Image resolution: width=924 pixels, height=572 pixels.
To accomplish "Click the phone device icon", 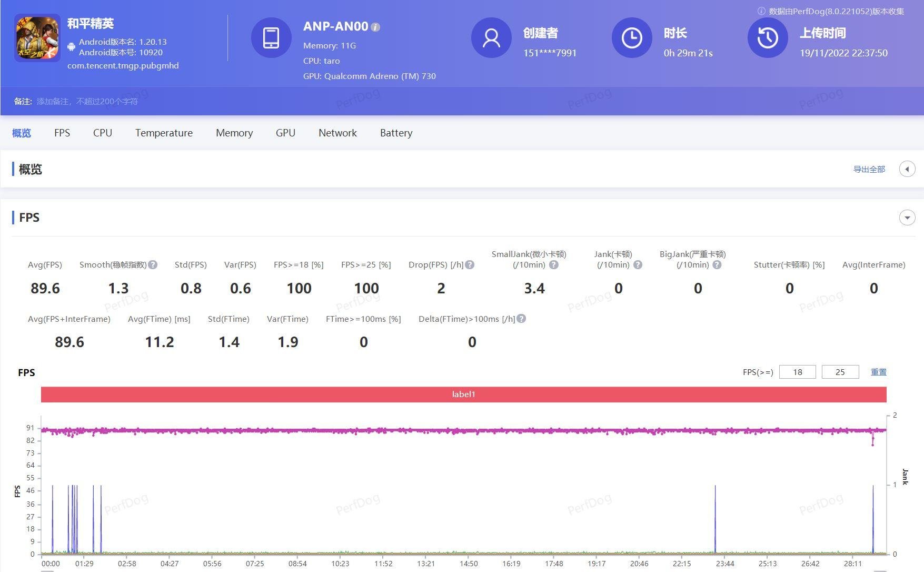I will [271, 38].
